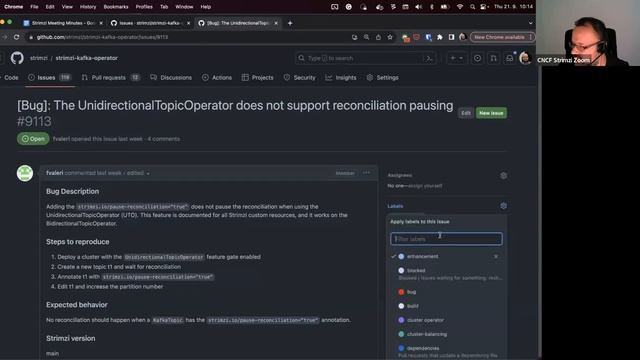The image size is (640, 360).
Task: Open a new Chrome tab
Action: (x=290, y=23)
